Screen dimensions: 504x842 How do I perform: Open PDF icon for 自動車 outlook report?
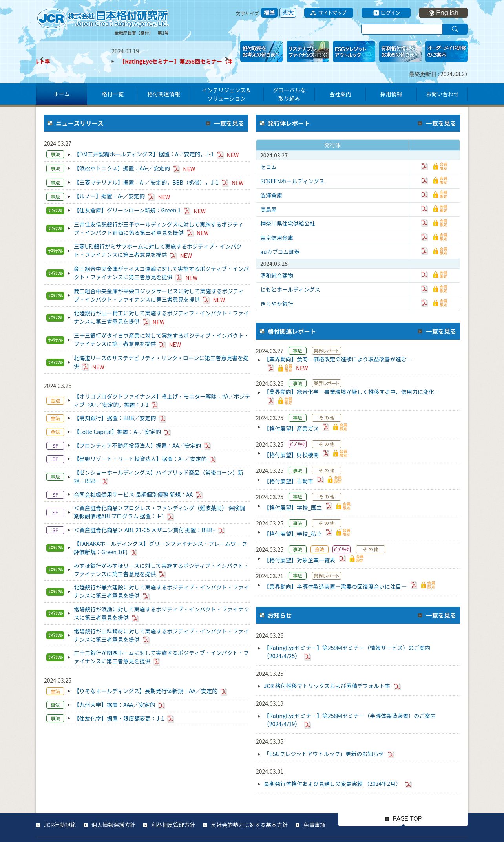(x=320, y=480)
